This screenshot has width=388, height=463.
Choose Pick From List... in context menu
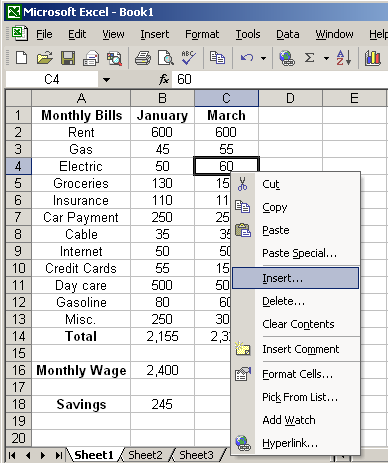click(x=295, y=397)
